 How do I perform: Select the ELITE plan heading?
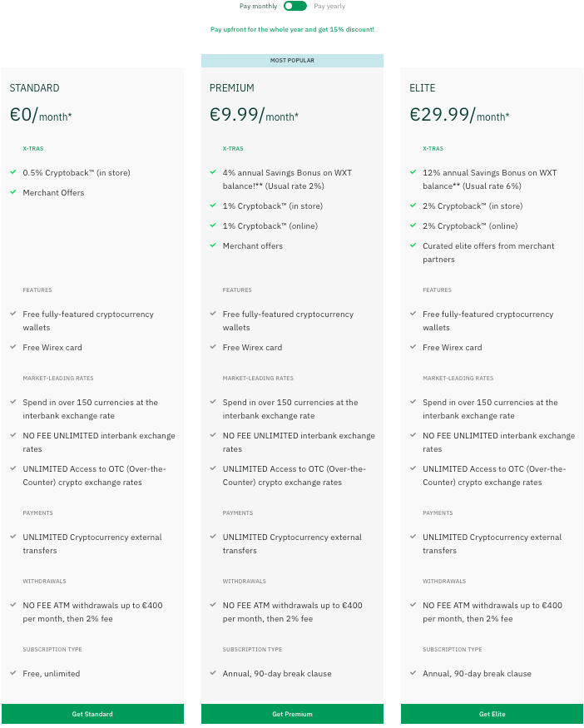point(423,87)
